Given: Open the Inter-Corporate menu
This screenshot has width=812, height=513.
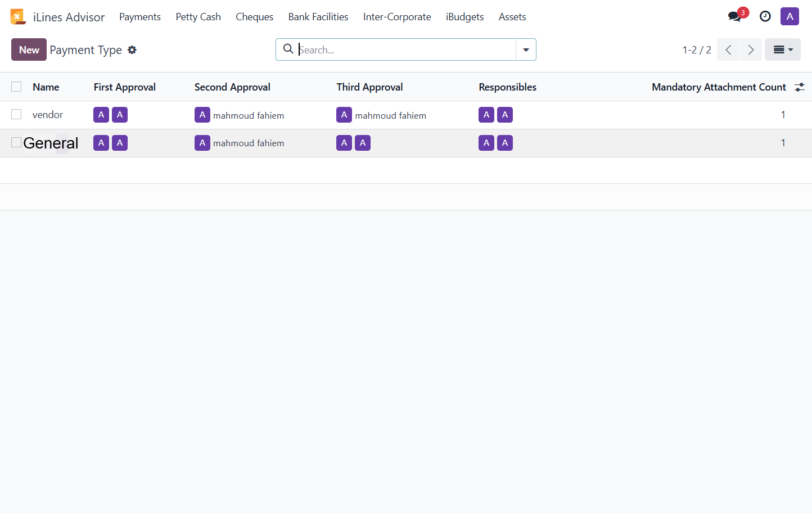Looking at the screenshot, I should click(397, 17).
